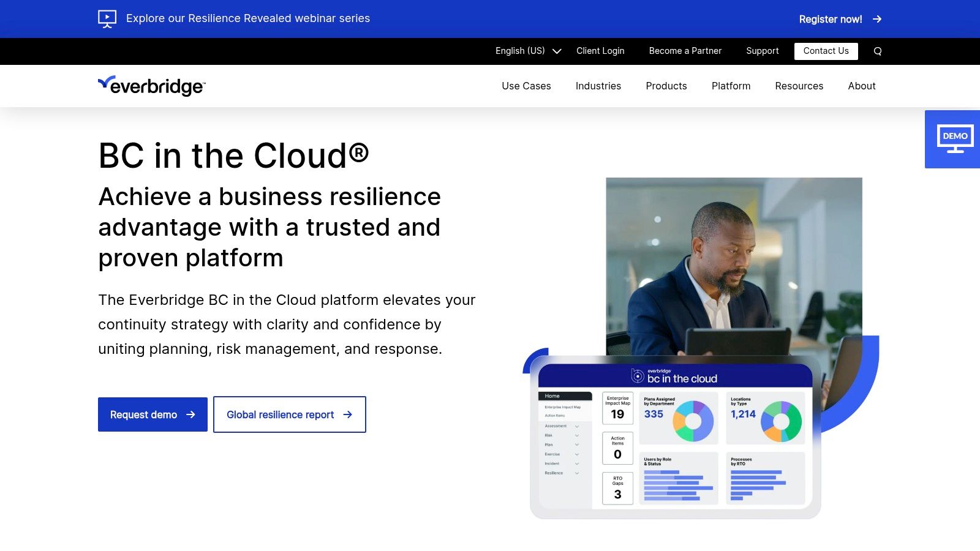Open the English (US) language dropdown
980x551 pixels.
[x=527, y=51]
